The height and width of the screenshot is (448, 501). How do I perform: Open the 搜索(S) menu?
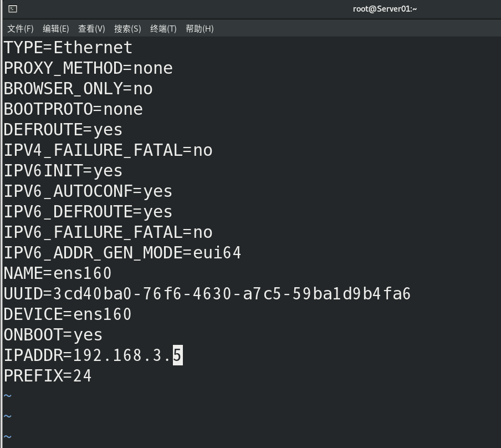pos(127,29)
